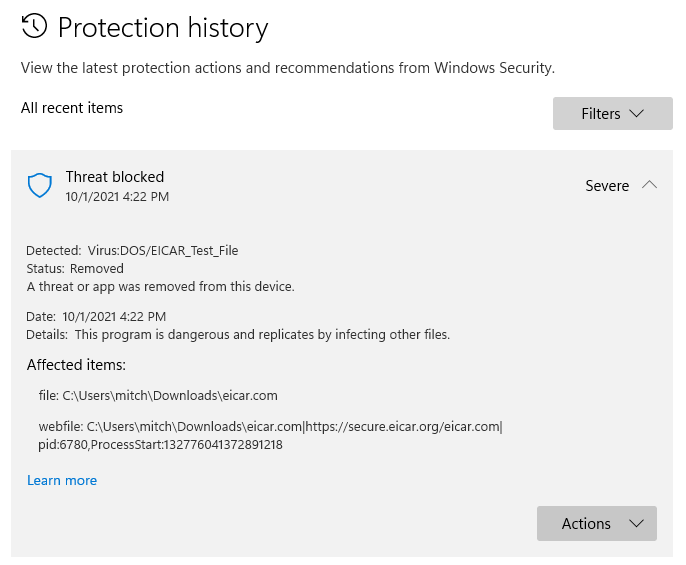
Task: Click the Windows Security description text
Action: 288,68
